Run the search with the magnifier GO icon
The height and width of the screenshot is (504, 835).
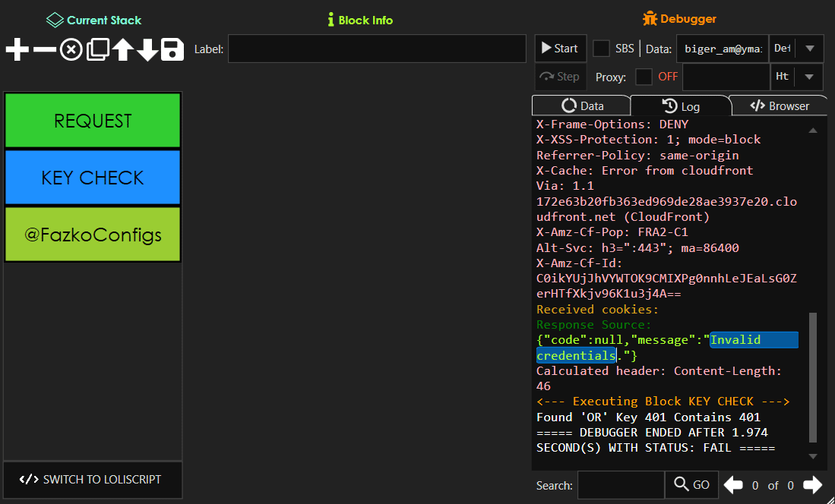click(x=691, y=484)
